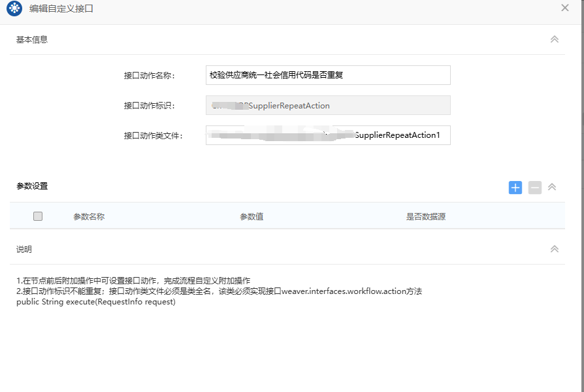
Task: Close the 编辑自定义接口 dialog
Action: (564, 8)
